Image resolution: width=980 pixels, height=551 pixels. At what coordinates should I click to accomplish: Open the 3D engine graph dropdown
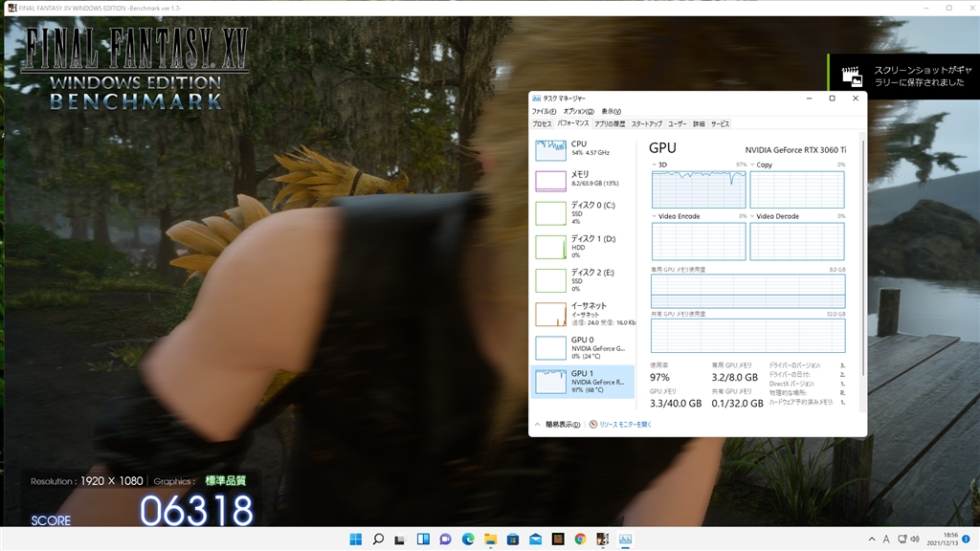655,165
